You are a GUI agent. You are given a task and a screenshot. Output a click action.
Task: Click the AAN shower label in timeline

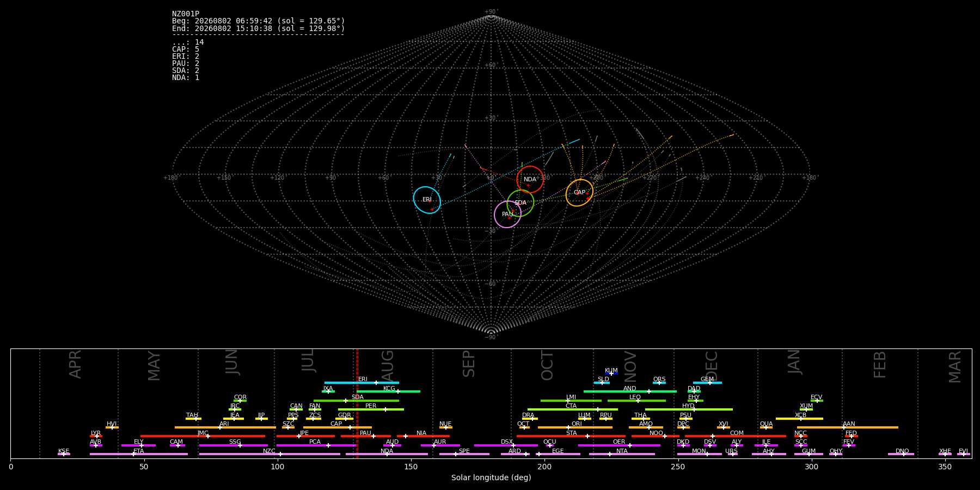coord(849,424)
